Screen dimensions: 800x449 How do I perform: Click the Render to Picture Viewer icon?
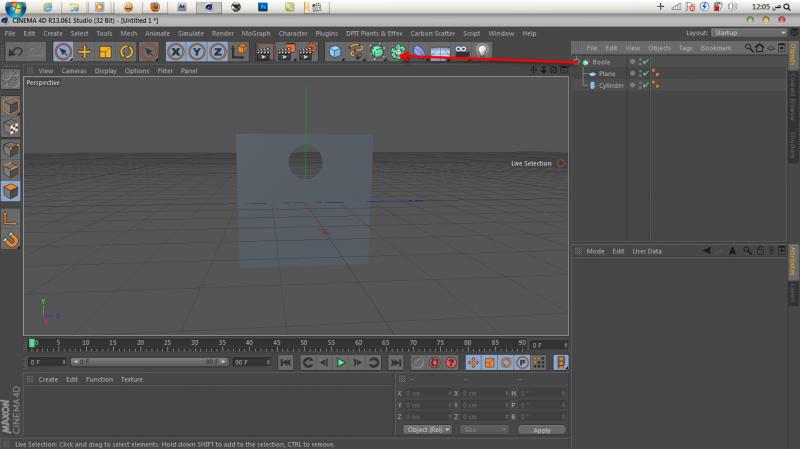[284, 51]
